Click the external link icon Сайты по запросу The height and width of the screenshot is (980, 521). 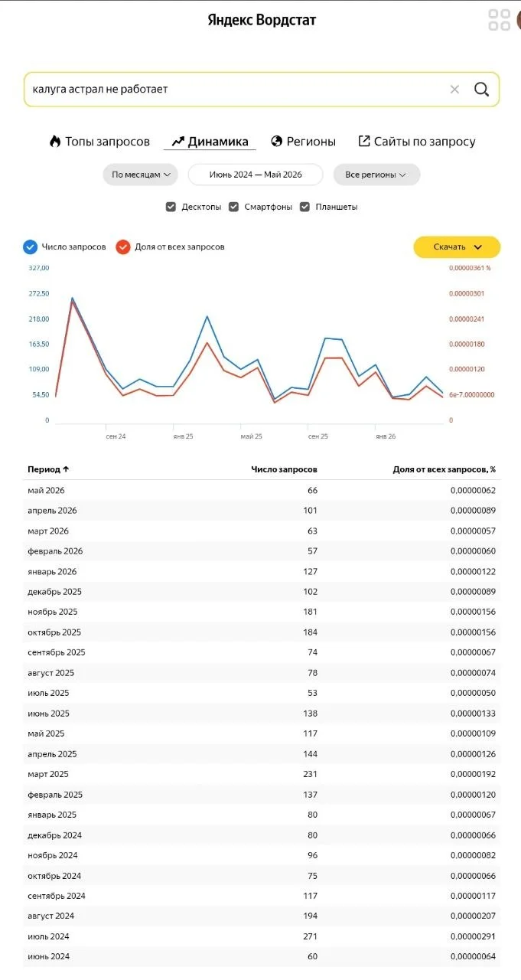click(x=364, y=142)
